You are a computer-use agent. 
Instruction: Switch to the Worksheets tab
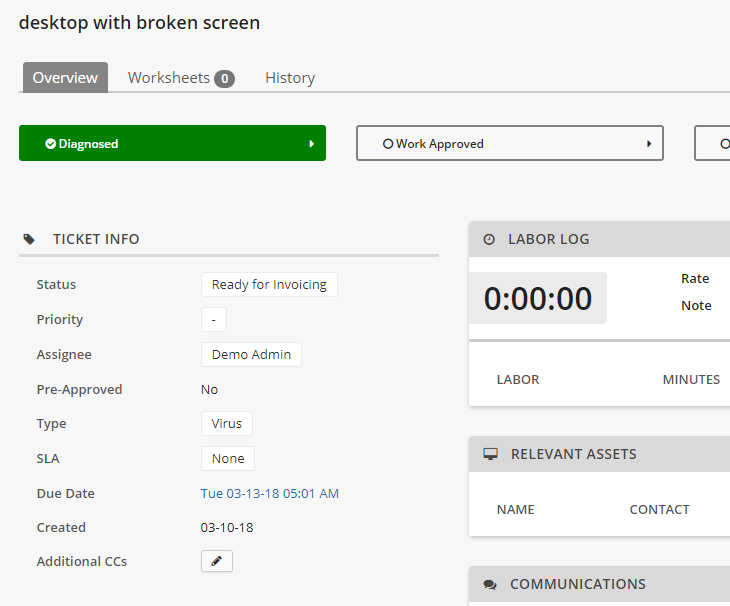click(x=169, y=78)
